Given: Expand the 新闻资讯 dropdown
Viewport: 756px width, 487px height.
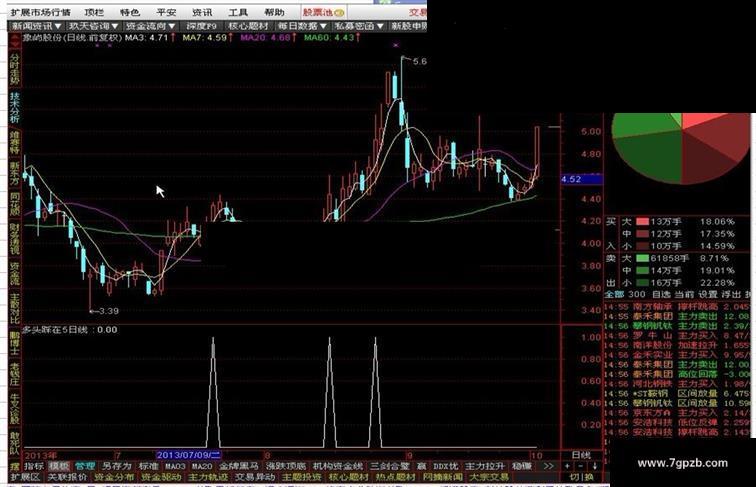Looking at the screenshot, I should pyautogui.click(x=37, y=26).
